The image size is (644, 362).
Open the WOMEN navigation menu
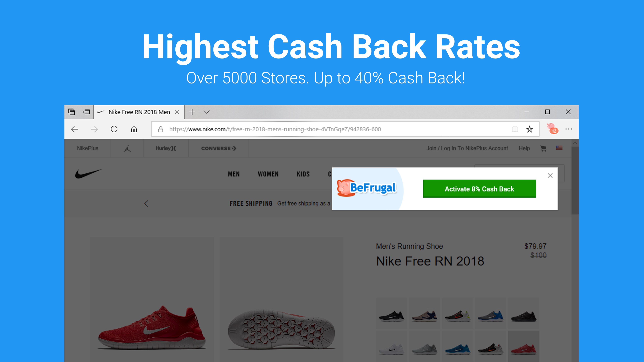(268, 174)
